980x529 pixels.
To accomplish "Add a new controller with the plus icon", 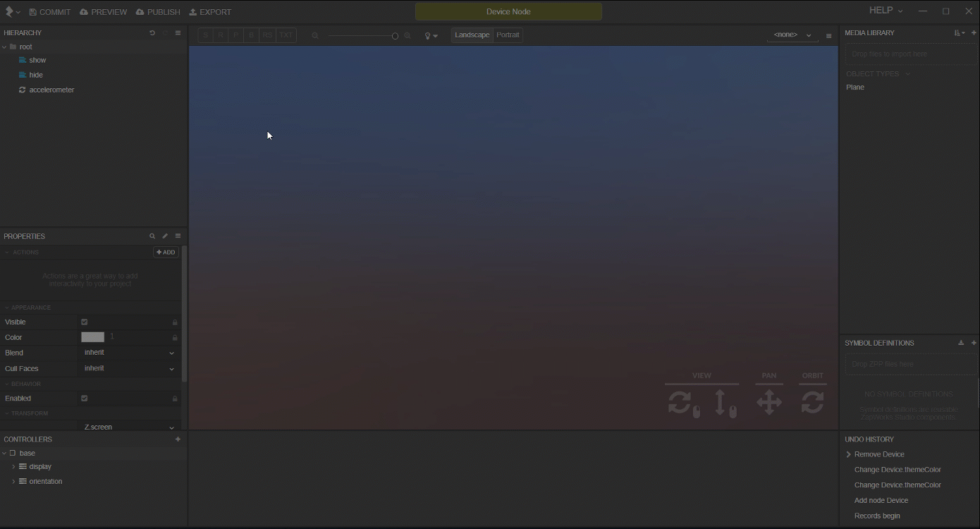I will tap(178, 439).
